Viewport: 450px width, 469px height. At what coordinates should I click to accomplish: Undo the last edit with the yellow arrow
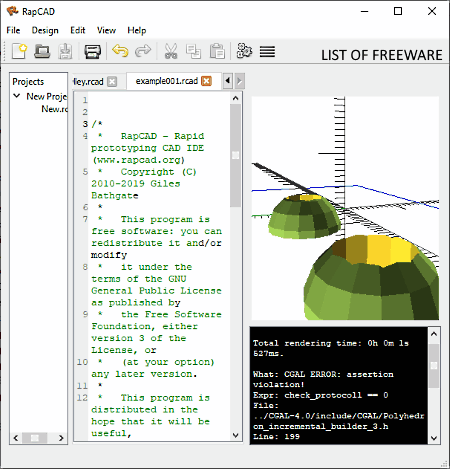tap(120, 51)
